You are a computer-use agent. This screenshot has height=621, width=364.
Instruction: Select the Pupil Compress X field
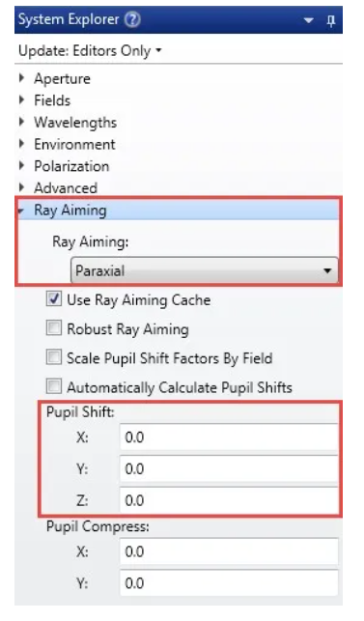click(229, 551)
